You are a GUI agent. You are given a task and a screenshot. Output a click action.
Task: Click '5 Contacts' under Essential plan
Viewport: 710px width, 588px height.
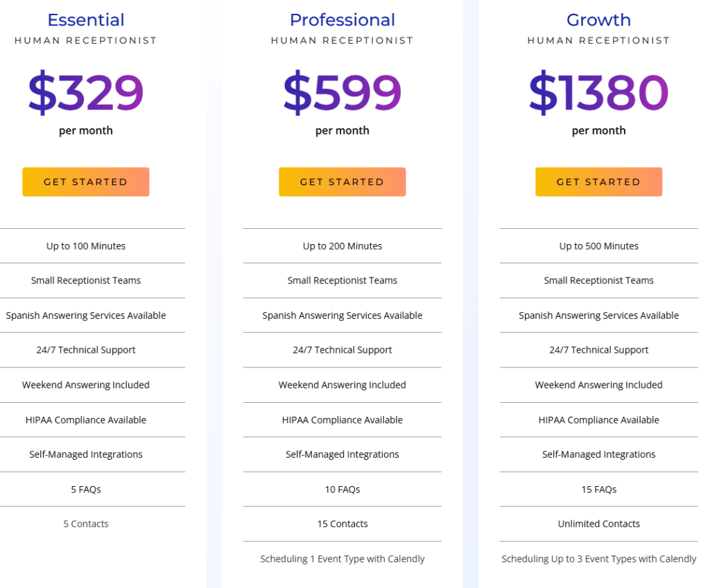(x=85, y=524)
